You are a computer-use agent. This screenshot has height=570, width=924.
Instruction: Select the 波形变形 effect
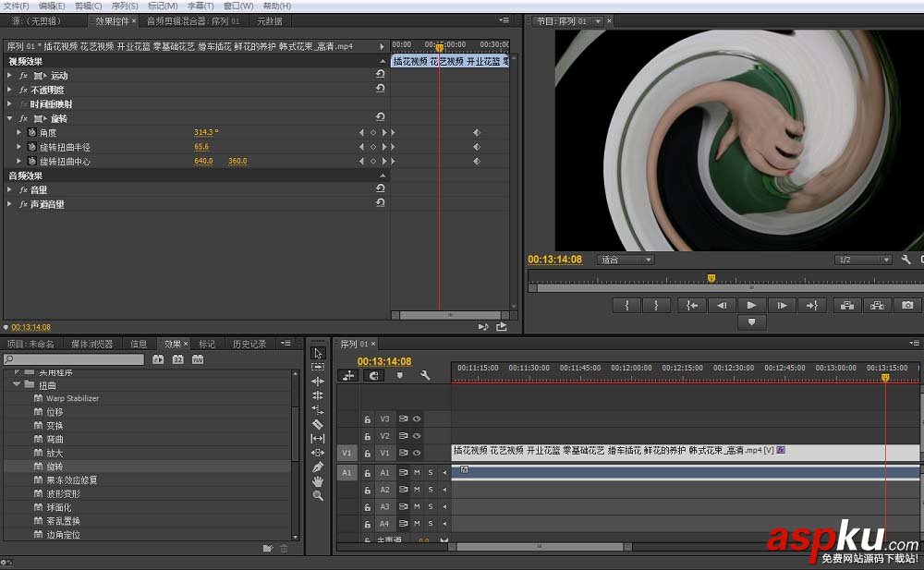(x=63, y=494)
